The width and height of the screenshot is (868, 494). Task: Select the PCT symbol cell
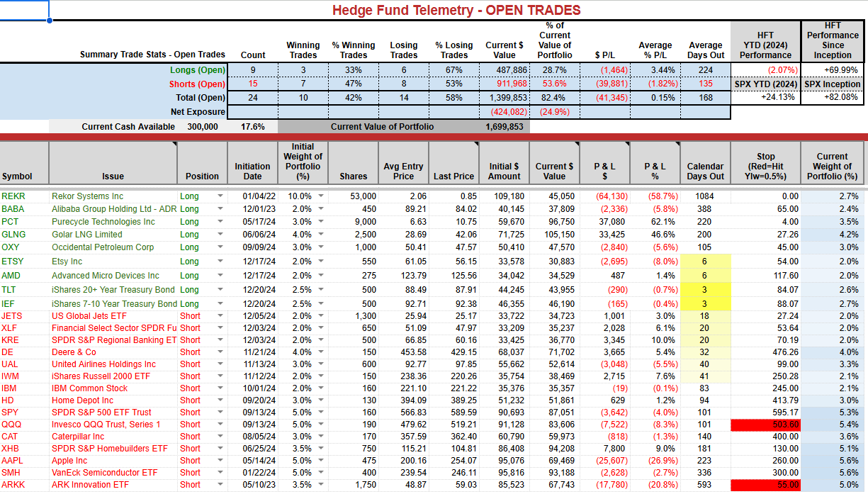pyautogui.click(x=25, y=222)
